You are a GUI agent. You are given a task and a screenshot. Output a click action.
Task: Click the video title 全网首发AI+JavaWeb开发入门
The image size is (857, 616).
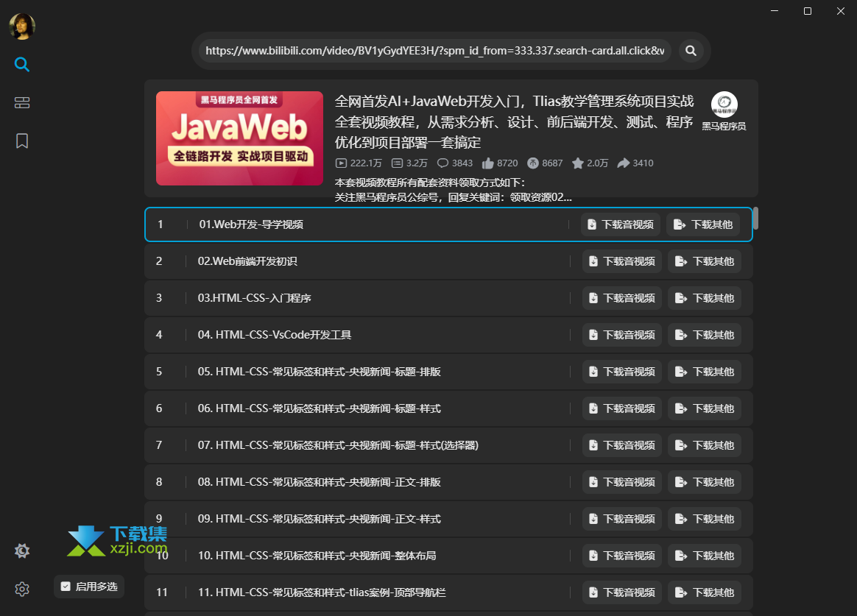515,121
